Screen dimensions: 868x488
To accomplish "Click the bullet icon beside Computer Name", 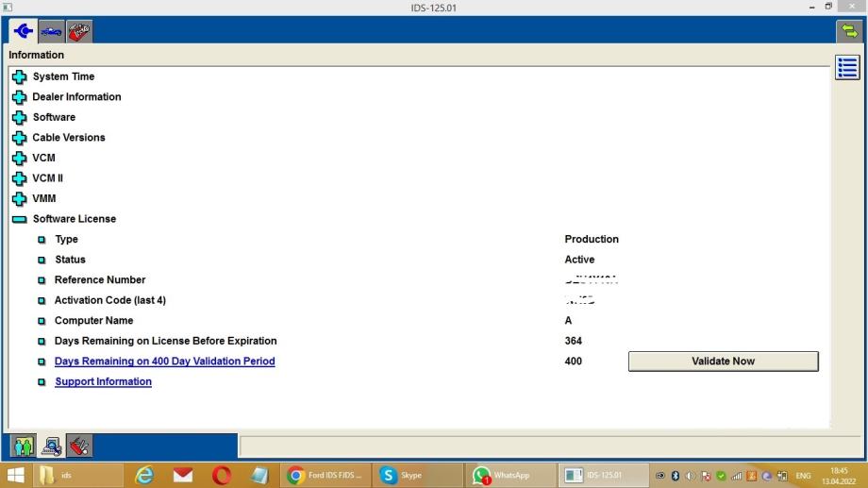I will [x=42, y=321].
